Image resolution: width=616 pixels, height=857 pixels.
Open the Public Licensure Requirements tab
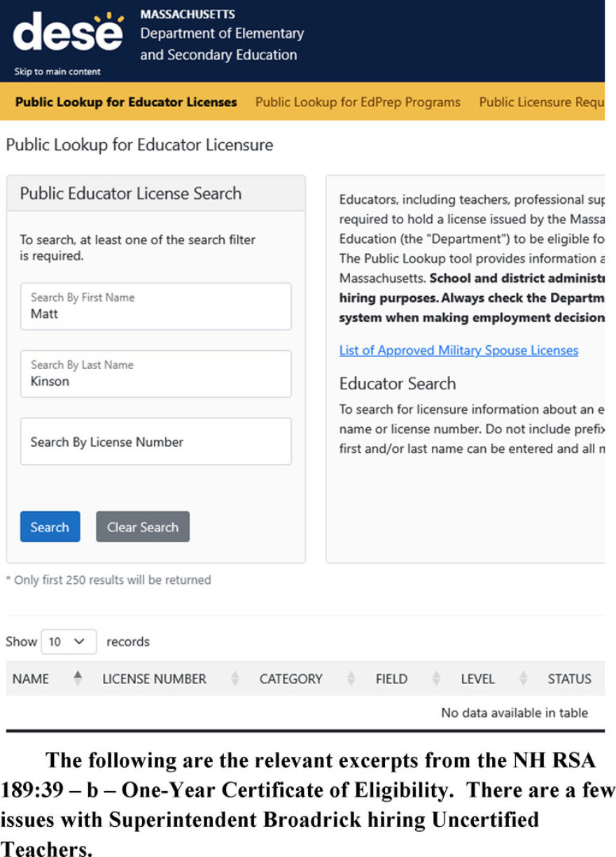coord(541,102)
